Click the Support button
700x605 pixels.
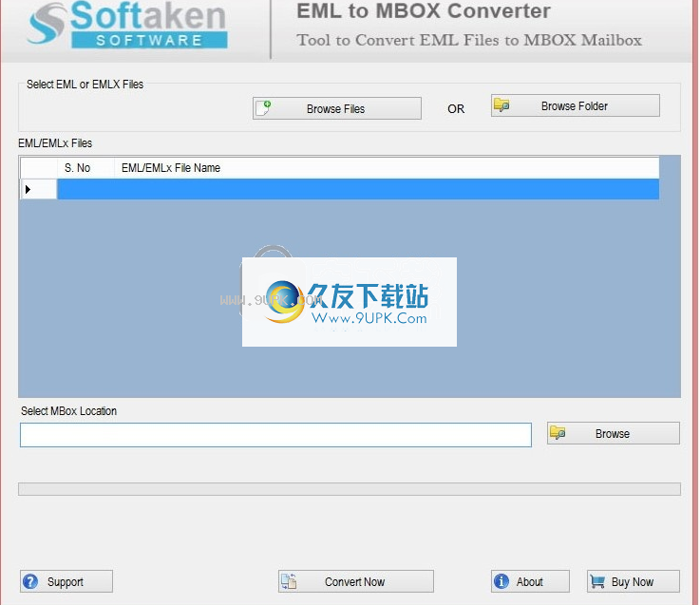click(x=66, y=581)
